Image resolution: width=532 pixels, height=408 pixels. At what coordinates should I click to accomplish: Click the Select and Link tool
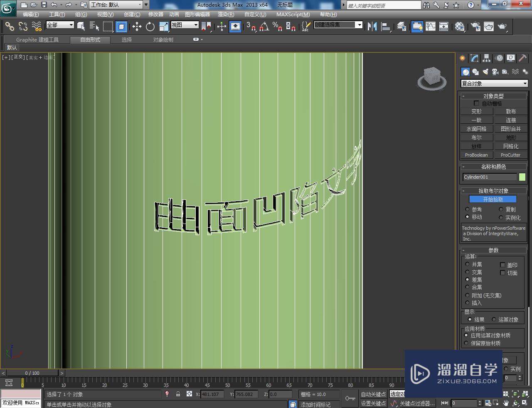click(10, 27)
